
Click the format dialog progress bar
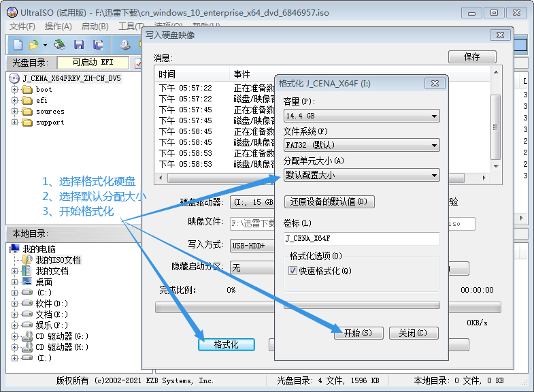361,305
